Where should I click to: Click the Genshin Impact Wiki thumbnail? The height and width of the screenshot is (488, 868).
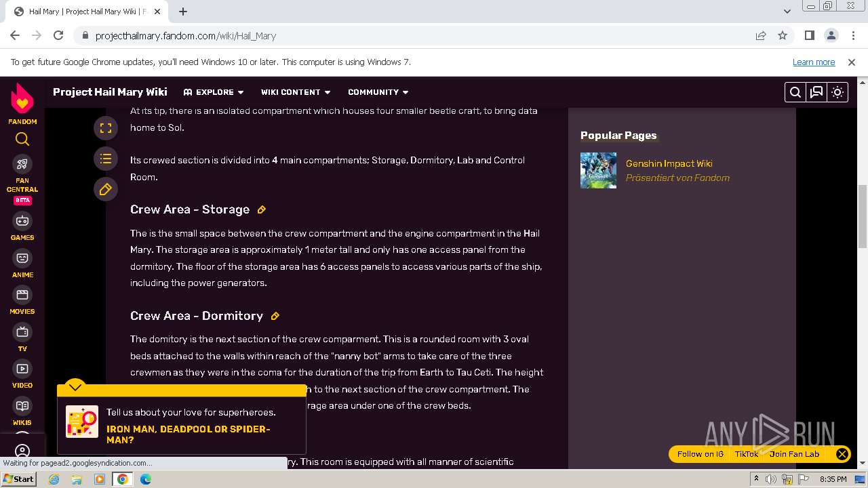[x=598, y=170]
